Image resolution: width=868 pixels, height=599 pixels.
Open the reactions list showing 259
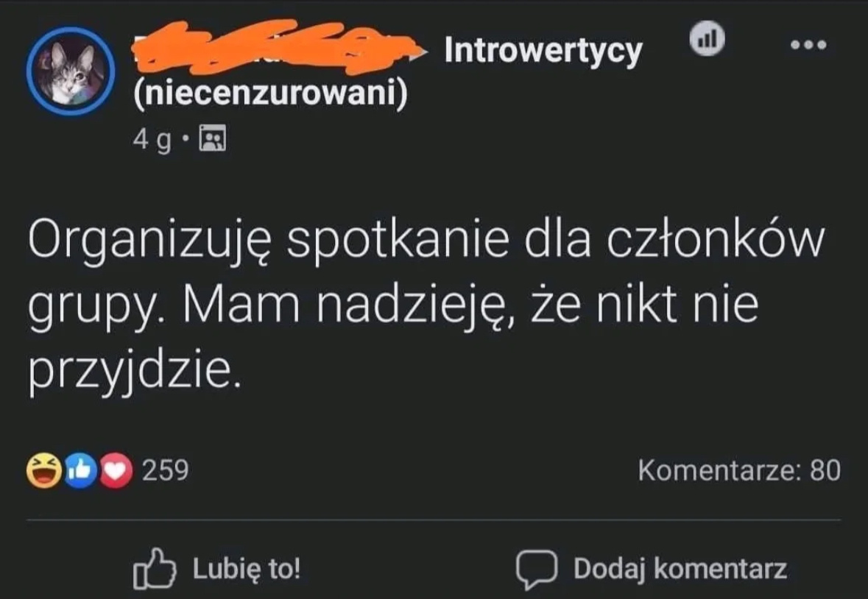click(x=165, y=470)
